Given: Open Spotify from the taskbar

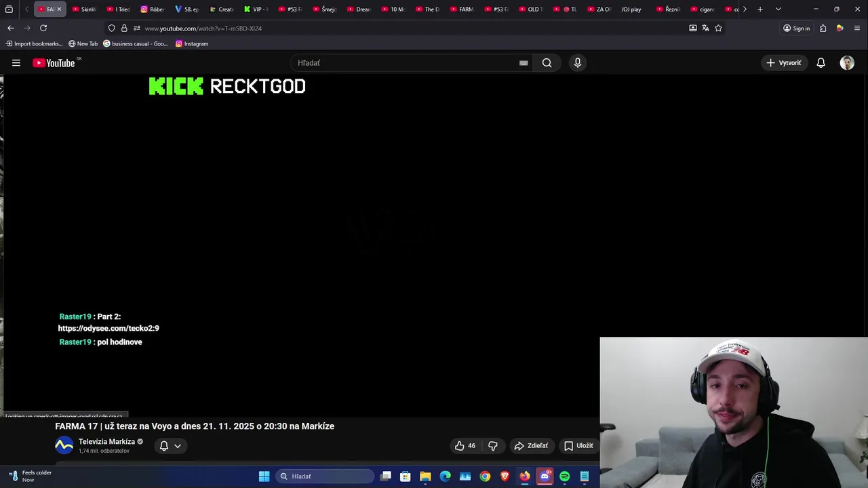Looking at the screenshot, I should tap(564, 476).
